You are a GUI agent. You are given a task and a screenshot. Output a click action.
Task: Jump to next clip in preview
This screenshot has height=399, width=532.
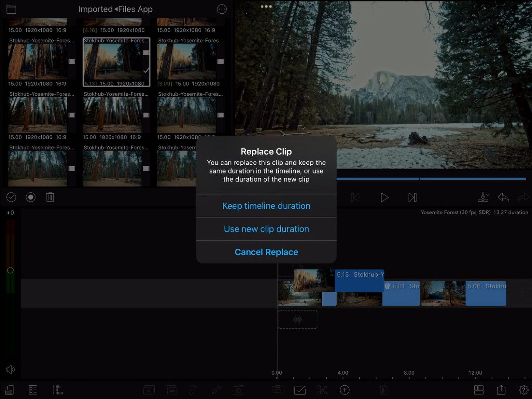[412, 197]
